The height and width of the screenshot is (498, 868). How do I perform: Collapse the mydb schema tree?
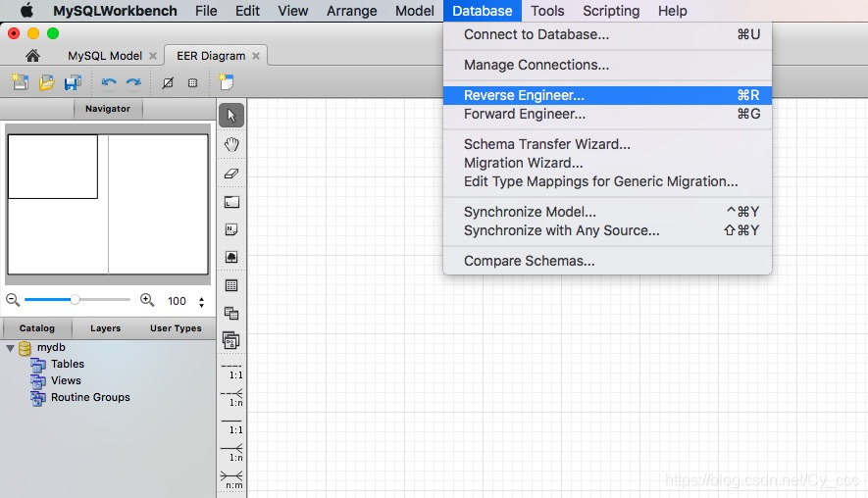click(11, 348)
